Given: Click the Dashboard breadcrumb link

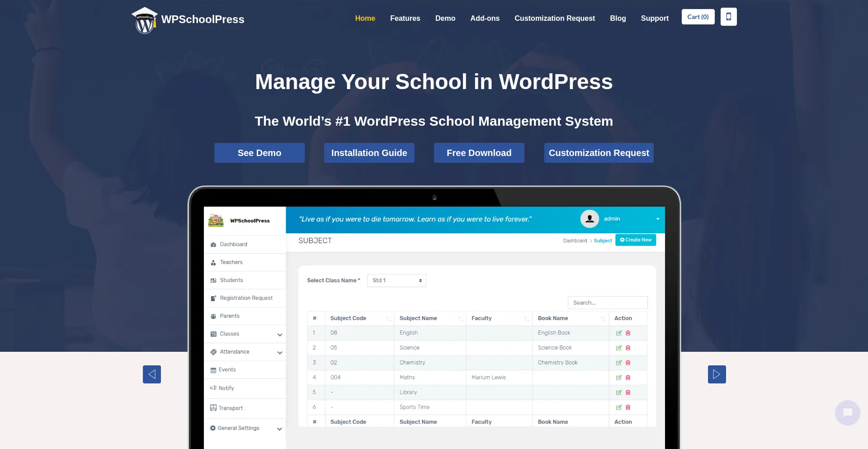Looking at the screenshot, I should coord(575,241).
